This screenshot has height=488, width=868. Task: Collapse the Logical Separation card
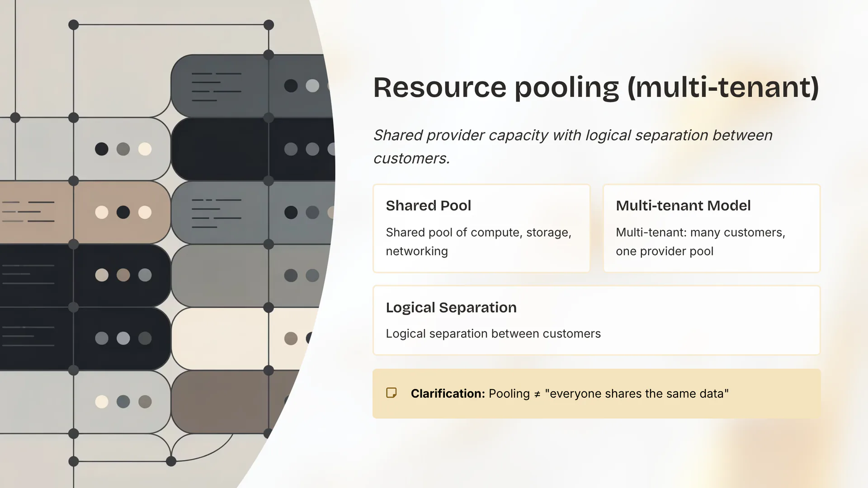(x=596, y=320)
